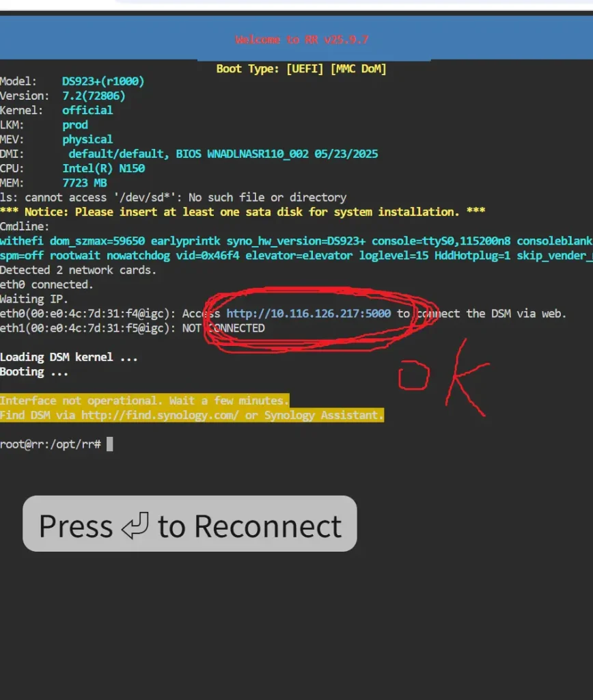
Task: Select the Kernel official value
Action: [x=87, y=110]
